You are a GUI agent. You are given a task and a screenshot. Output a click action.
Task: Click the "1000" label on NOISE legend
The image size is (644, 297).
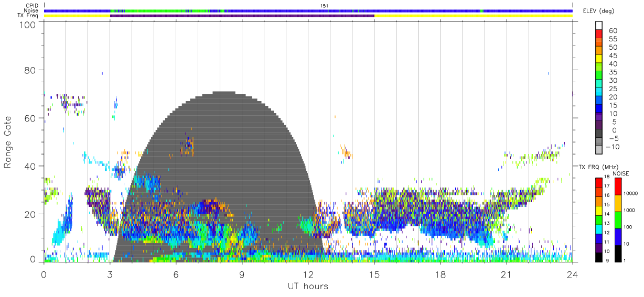pos(630,210)
